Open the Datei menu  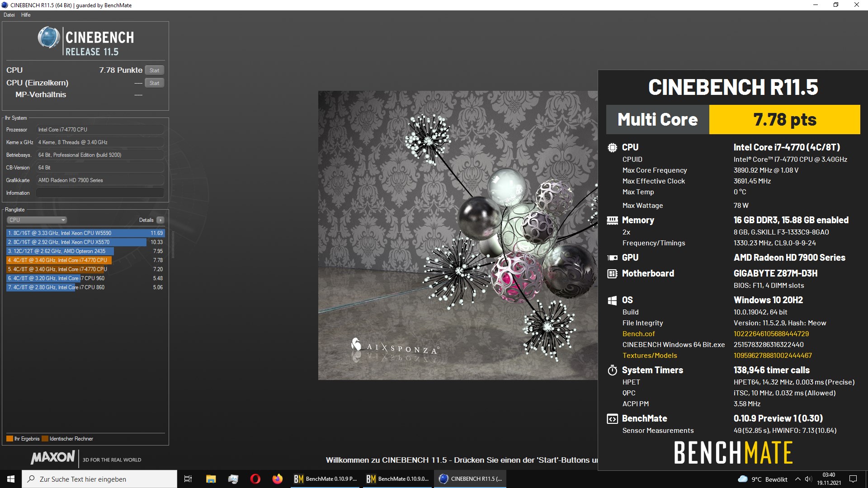[x=9, y=15]
